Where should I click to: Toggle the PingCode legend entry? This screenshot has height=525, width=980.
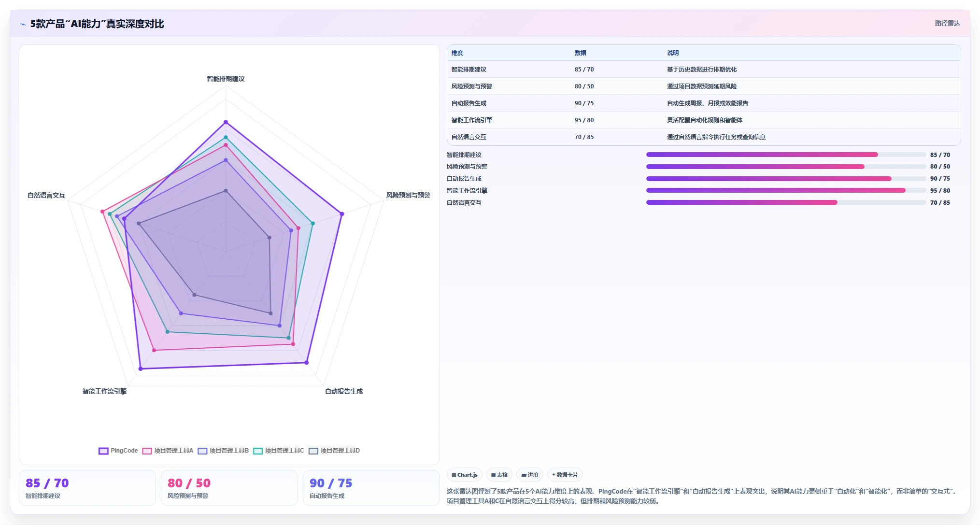tap(118, 451)
